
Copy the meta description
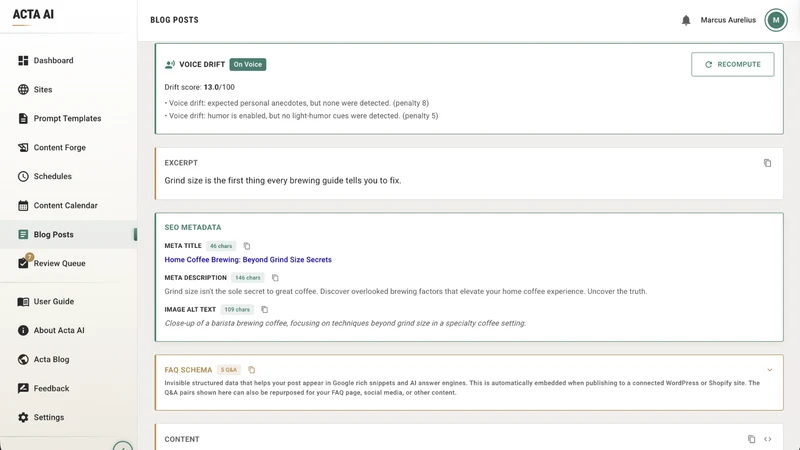275,278
